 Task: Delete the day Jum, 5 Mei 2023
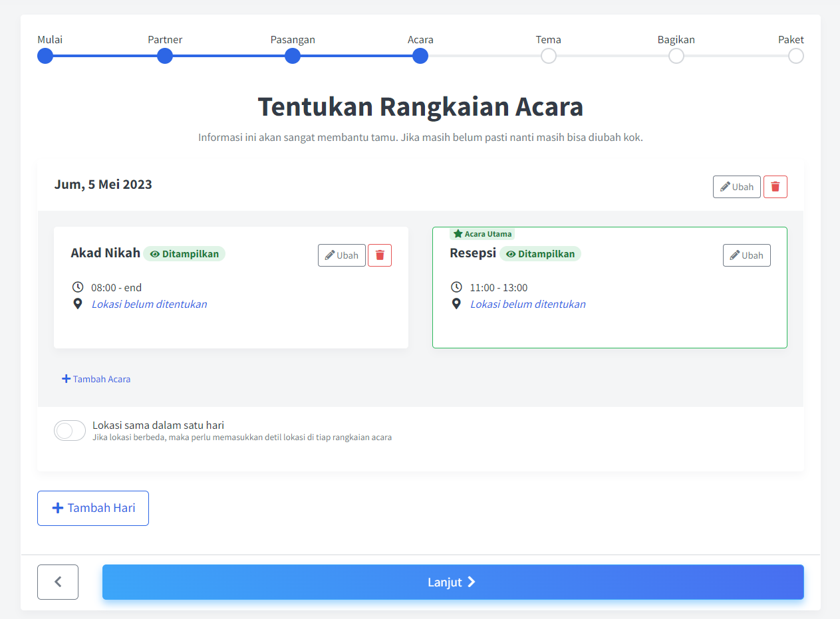[775, 187]
